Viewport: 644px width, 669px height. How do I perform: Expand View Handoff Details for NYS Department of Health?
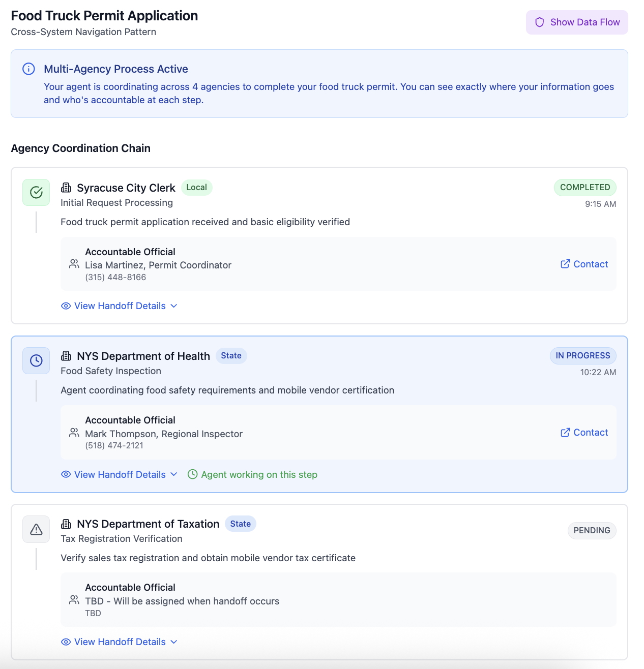click(x=119, y=474)
